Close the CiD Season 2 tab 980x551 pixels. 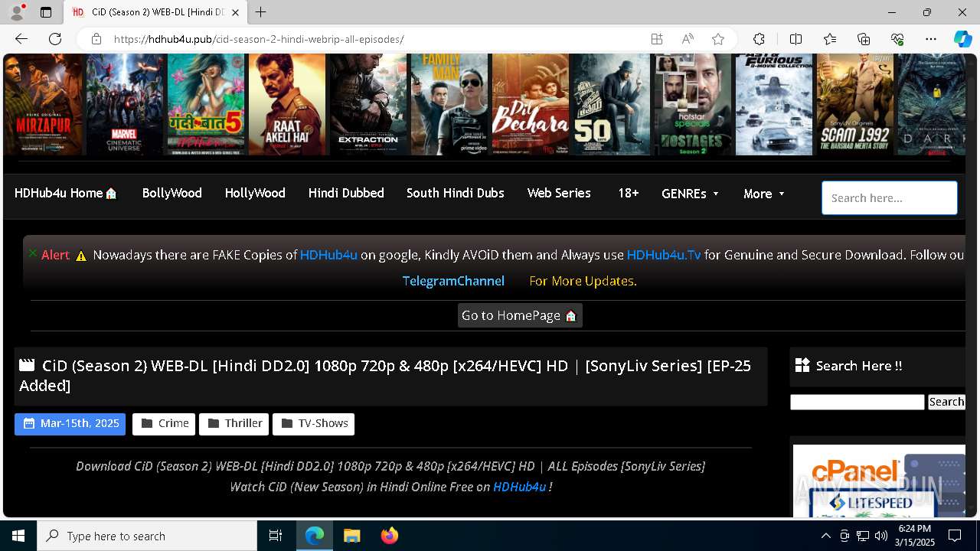click(x=236, y=12)
